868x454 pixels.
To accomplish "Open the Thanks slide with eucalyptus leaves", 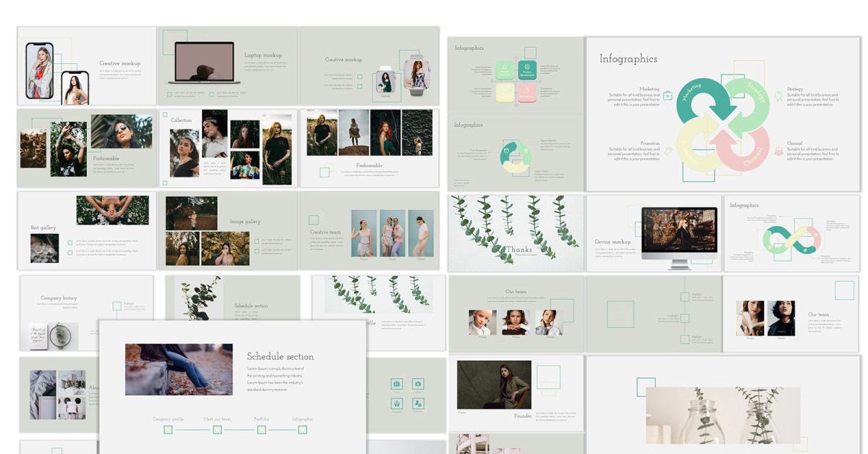I will pyautogui.click(x=516, y=232).
